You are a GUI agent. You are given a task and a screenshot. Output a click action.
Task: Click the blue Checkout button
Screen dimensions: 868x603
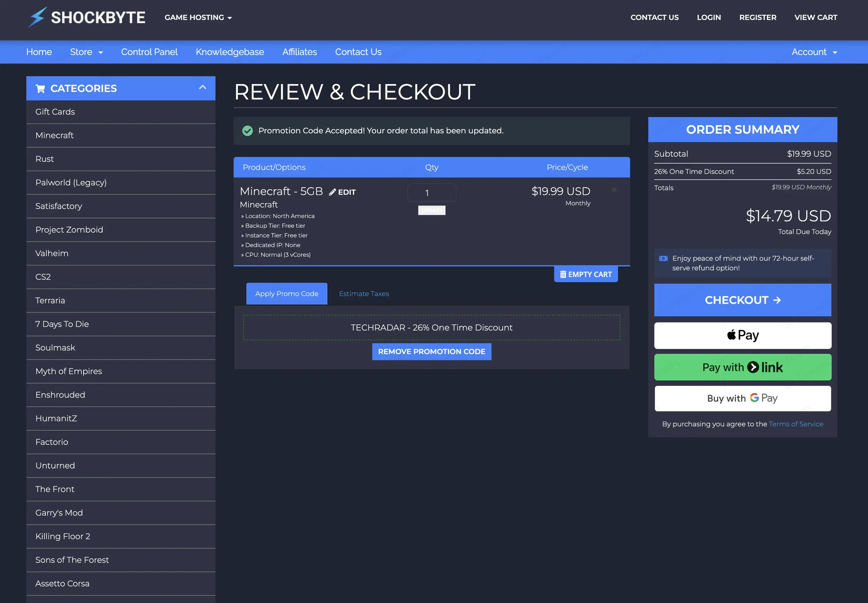click(742, 300)
